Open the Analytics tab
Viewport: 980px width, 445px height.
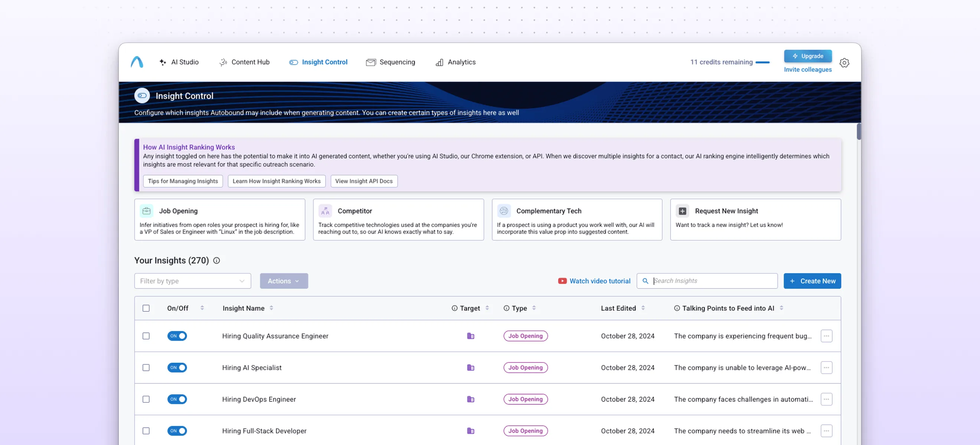pyautogui.click(x=455, y=62)
